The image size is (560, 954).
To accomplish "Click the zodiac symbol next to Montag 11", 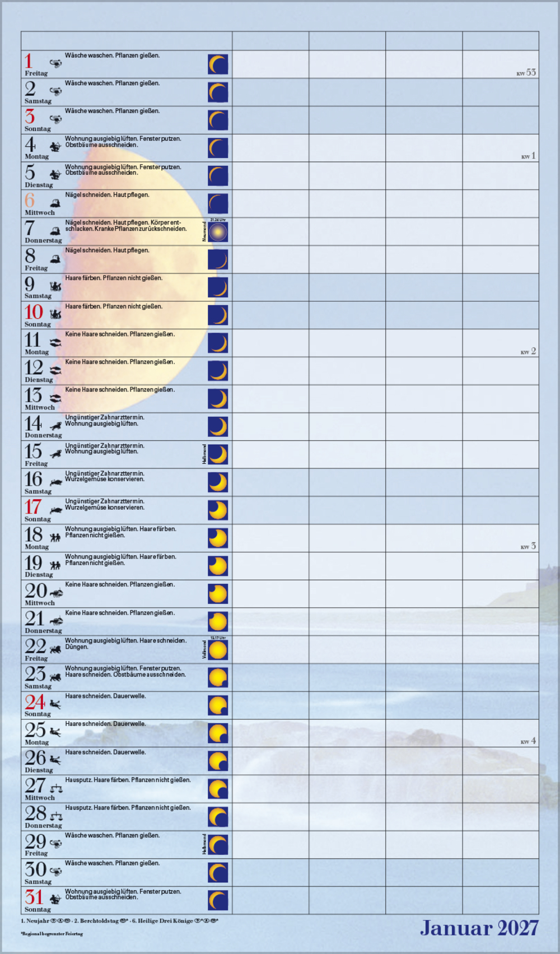I will (55, 342).
